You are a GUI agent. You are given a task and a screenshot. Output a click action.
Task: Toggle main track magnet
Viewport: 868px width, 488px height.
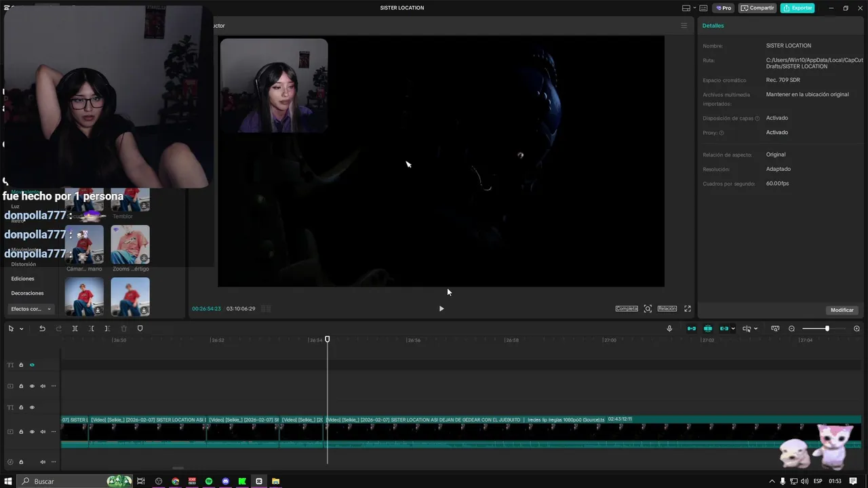click(x=692, y=329)
